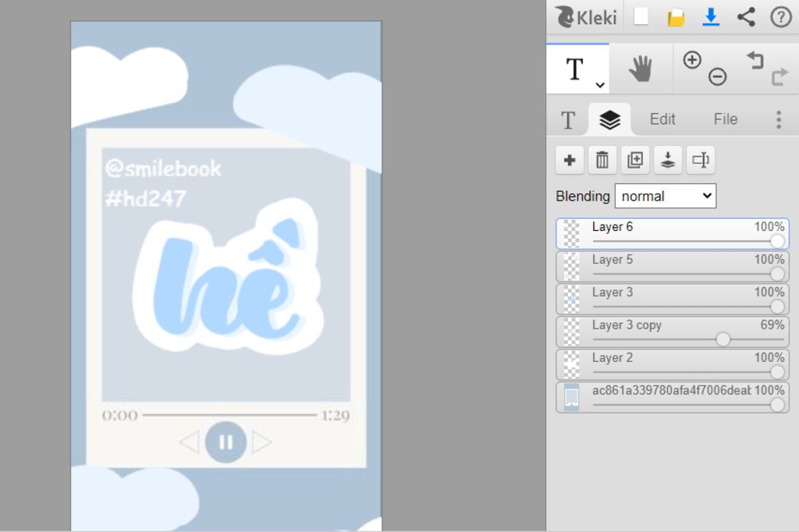Click the Layer 6 opacity slider handle

[777, 241]
